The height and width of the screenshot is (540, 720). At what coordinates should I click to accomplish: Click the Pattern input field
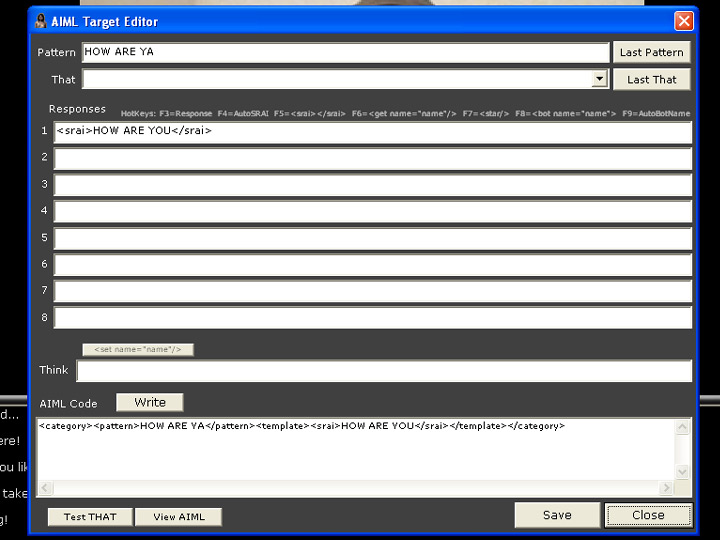[346, 52]
